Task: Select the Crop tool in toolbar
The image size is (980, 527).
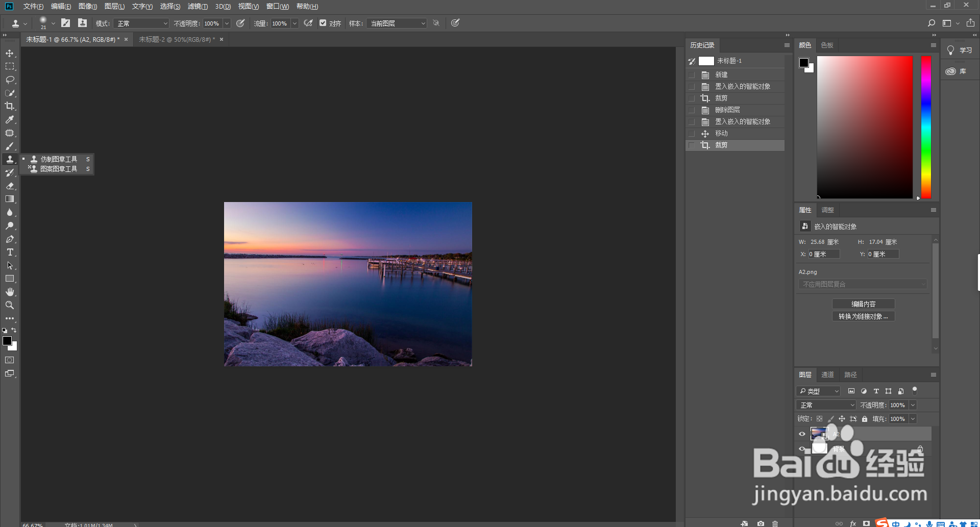Action: click(x=10, y=106)
